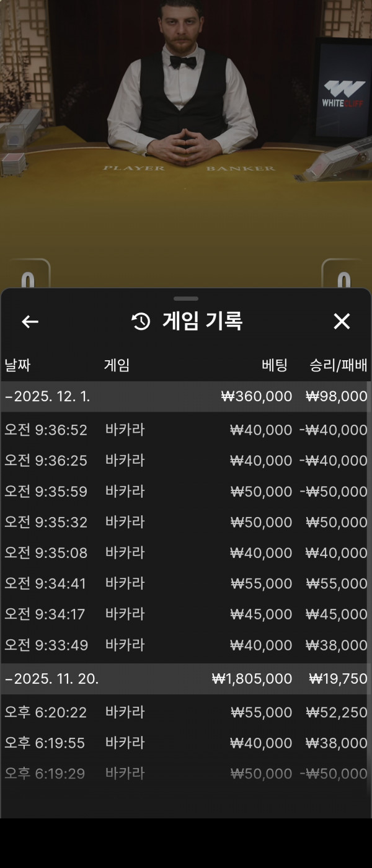Open the 오전 9:35:59 baccarat record
Image resolution: width=372 pixels, height=868 pixels.
click(186, 492)
